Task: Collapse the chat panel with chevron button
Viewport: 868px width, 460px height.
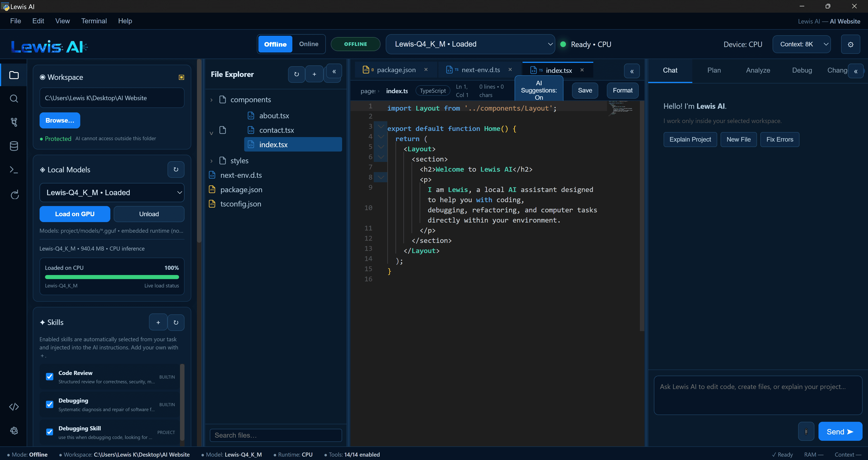Action: click(856, 71)
